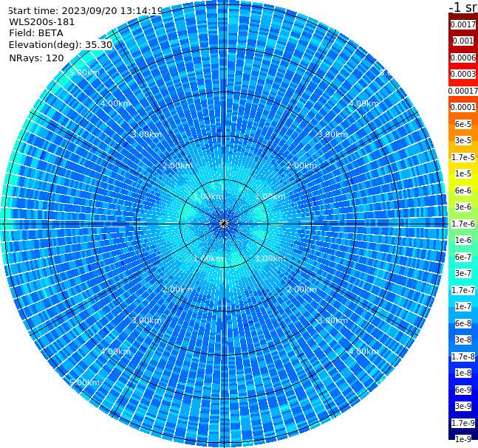This screenshot has width=478, height=448.
Task: Click the 3e-9 colorbar label
Action: pyautogui.click(x=463, y=406)
